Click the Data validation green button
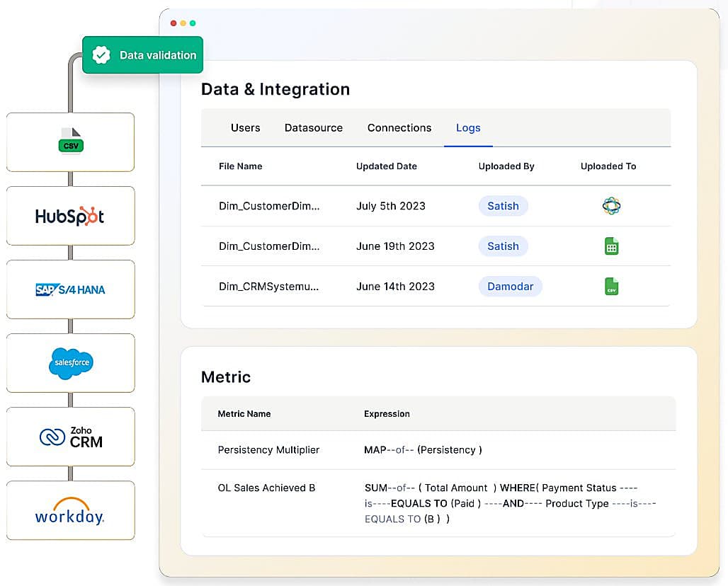 (x=142, y=54)
